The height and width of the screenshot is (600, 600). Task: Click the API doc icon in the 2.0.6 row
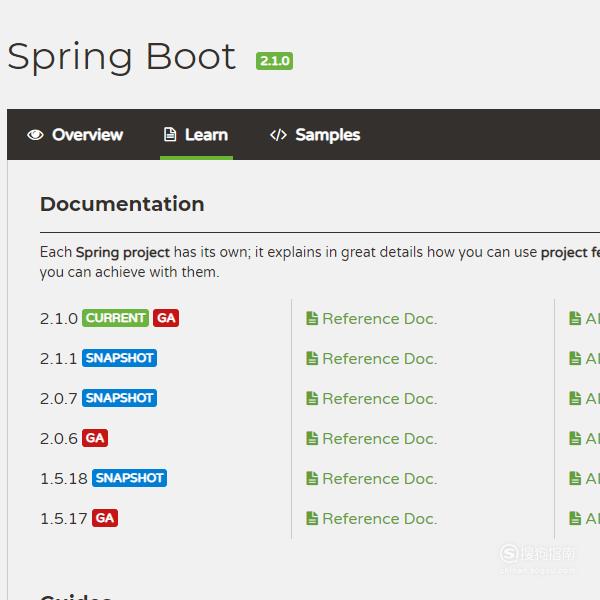click(575, 438)
